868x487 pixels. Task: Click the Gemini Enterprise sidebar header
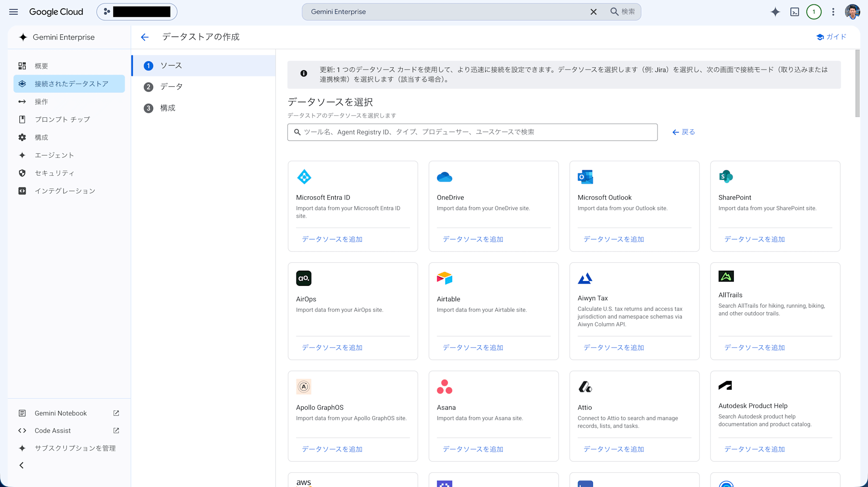point(57,37)
